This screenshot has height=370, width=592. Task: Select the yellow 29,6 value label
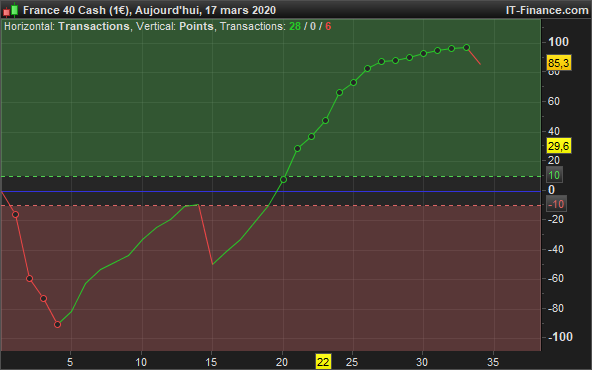tap(559, 146)
